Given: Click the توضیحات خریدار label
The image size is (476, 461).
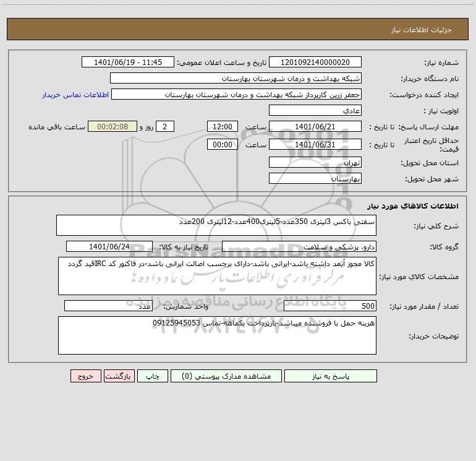Looking at the screenshot, I should pyautogui.click(x=434, y=336).
